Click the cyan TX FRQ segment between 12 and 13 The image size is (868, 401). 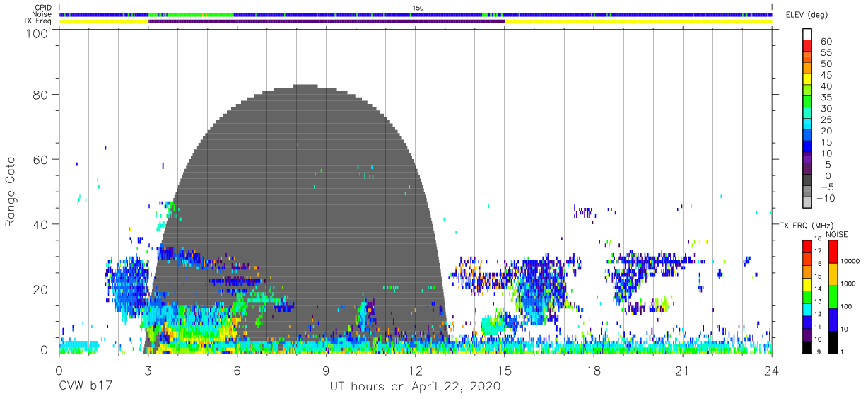[807, 309]
